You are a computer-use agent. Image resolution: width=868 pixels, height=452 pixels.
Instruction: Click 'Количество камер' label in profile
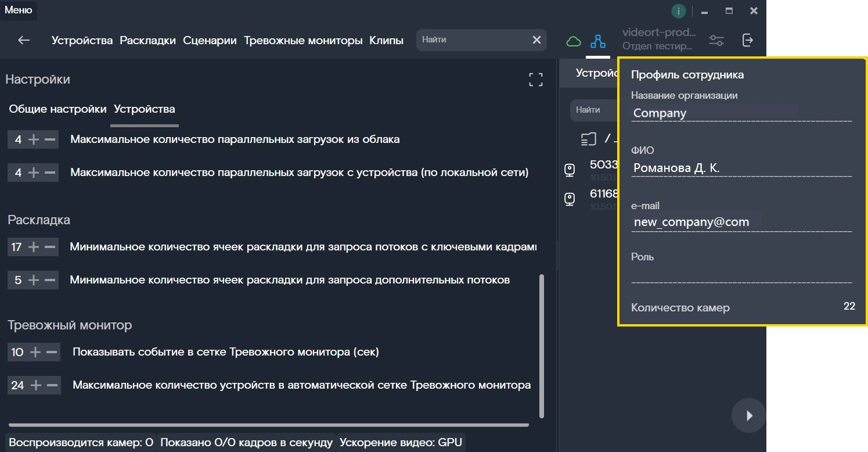click(x=680, y=308)
